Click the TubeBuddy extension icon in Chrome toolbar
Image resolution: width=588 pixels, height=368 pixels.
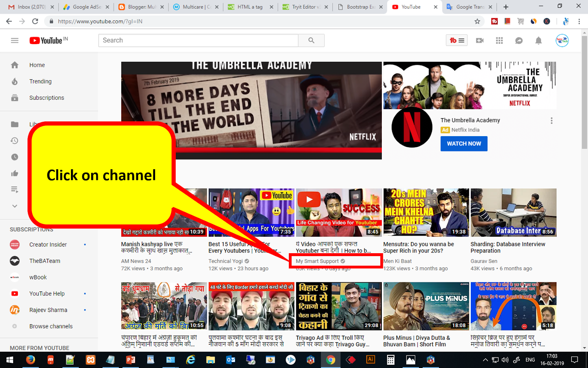(494, 21)
